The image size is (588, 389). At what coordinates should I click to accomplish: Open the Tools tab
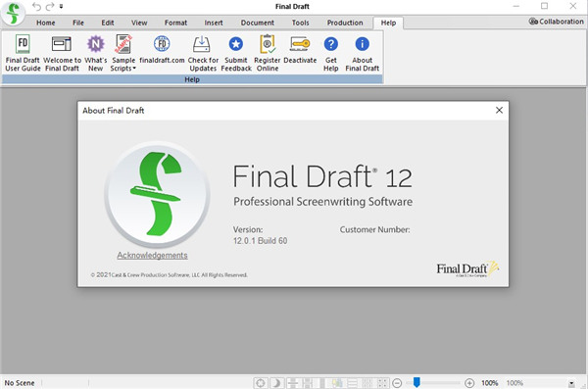pos(301,23)
